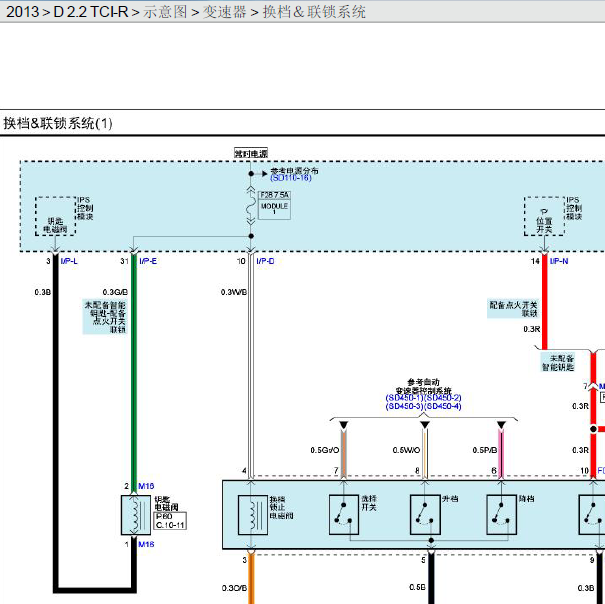The width and height of the screenshot is (605, 604).
Task: Click the I/P-N connector label
Action: click(559, 261)
